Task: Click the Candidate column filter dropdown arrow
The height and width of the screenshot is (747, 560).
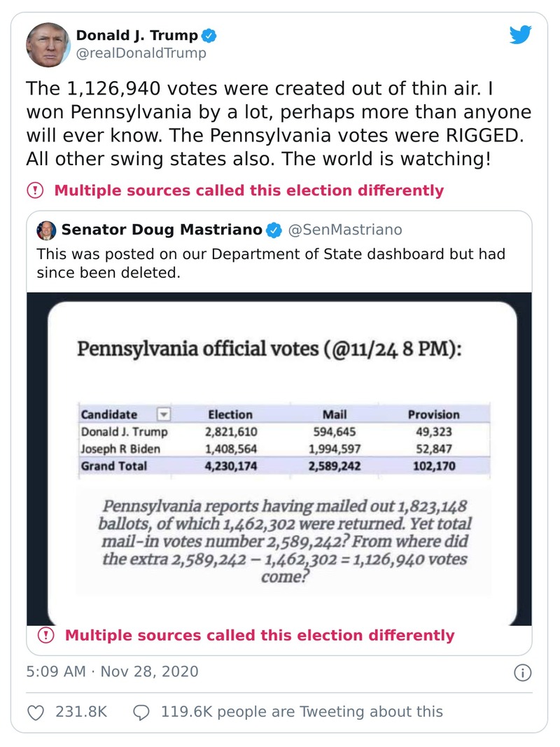Action: click(166, 414)
